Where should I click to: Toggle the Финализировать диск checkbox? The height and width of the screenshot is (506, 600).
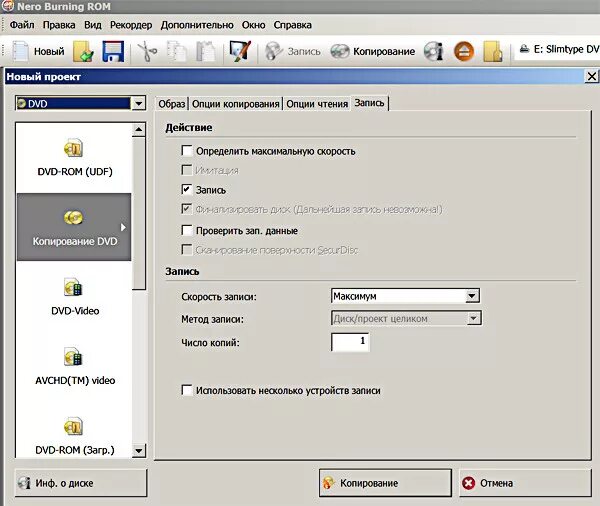(187, 209)
